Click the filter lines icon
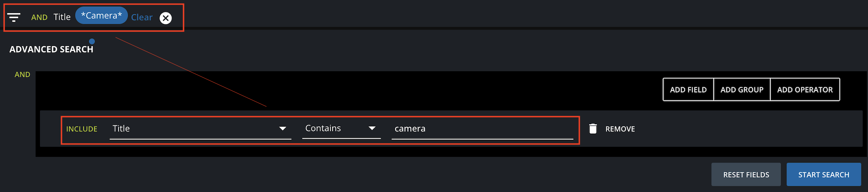This screenshot has width=868, height=192. click(x=14, y=17)
